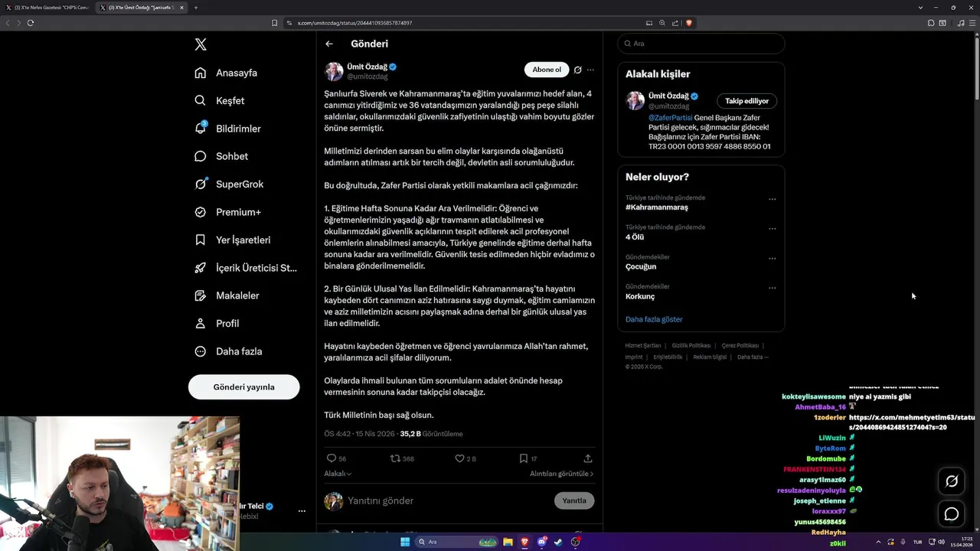980x551 pixels.
Task: Click Alıntıları görüntüle link
Action: click(561, 474)
